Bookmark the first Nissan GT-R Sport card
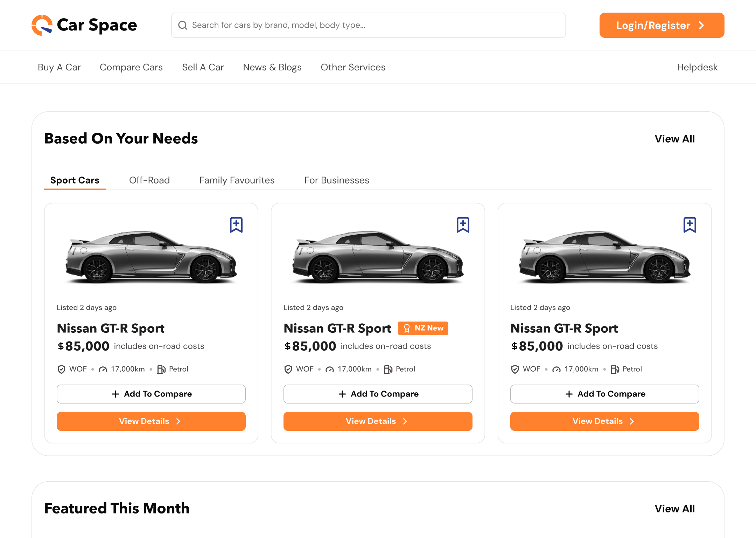 236,225
